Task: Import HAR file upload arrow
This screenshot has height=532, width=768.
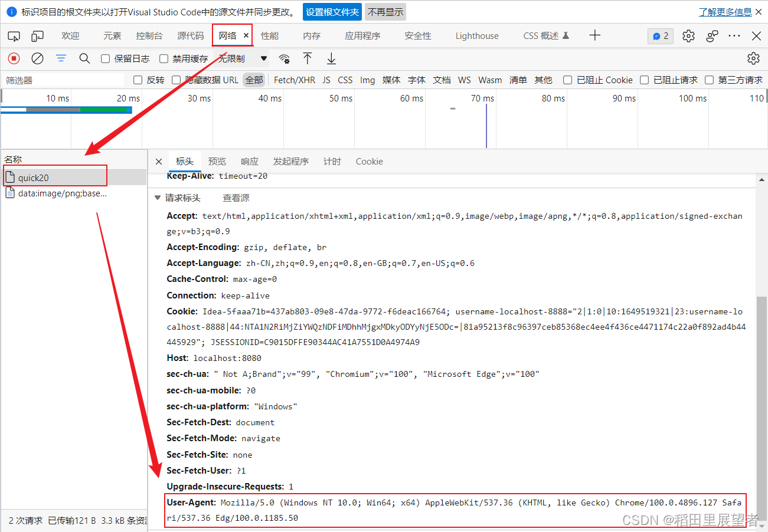Action: coord(308,58)
